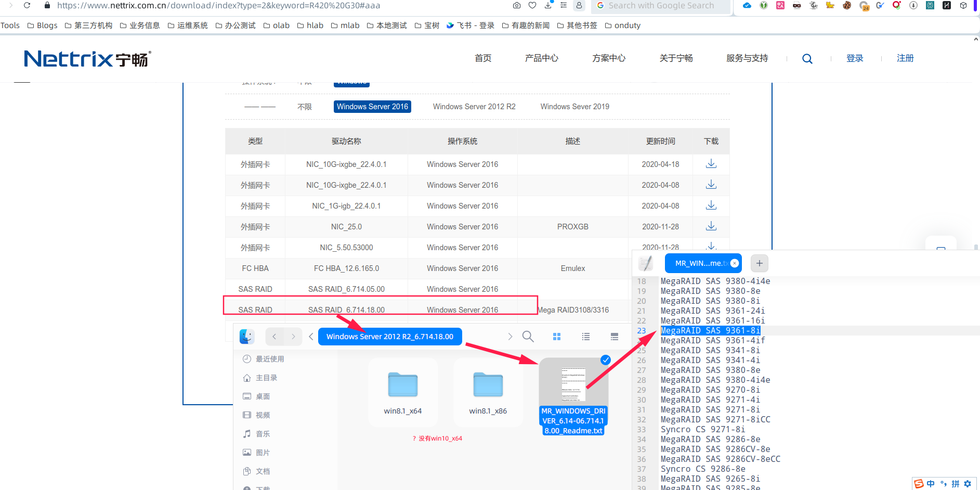Reload the browser page
This screenshot has height=490, width=980.
coord(27,5)
